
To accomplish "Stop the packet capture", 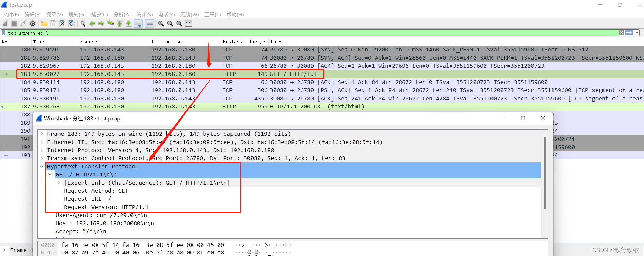I will pyautogui.click(x=14, y=24).
